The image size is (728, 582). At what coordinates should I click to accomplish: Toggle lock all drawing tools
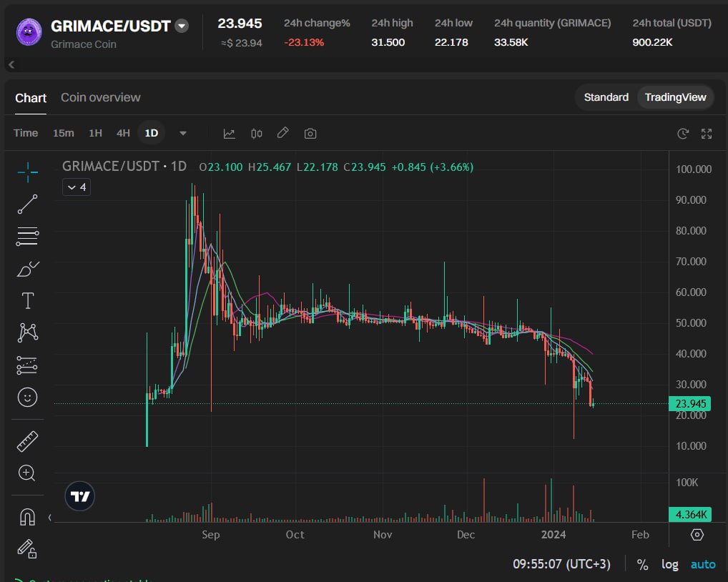pos(27,548)
